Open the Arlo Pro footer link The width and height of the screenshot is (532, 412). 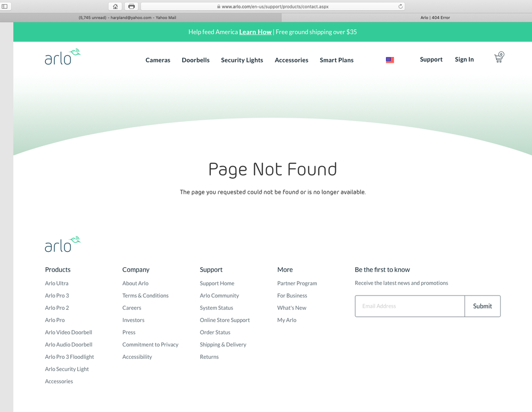[55, 320]
